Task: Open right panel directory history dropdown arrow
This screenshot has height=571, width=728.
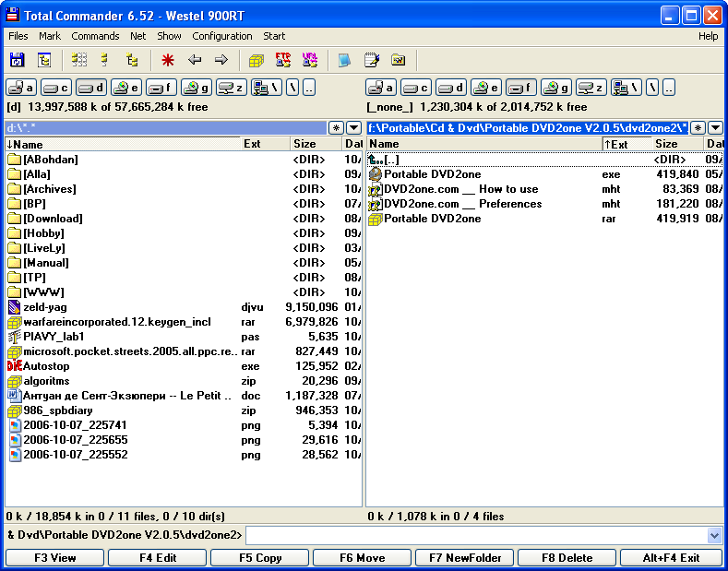Action: [714, 128]
